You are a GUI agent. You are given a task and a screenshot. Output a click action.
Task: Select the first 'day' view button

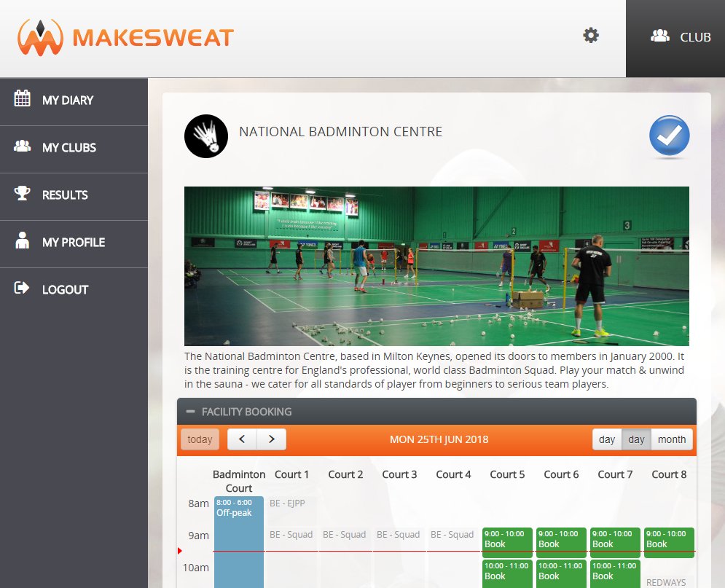tap(607, 439)
